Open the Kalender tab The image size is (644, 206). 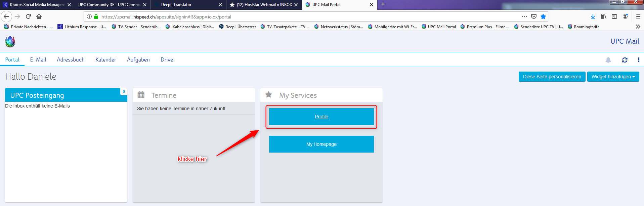tap(105, 59)
